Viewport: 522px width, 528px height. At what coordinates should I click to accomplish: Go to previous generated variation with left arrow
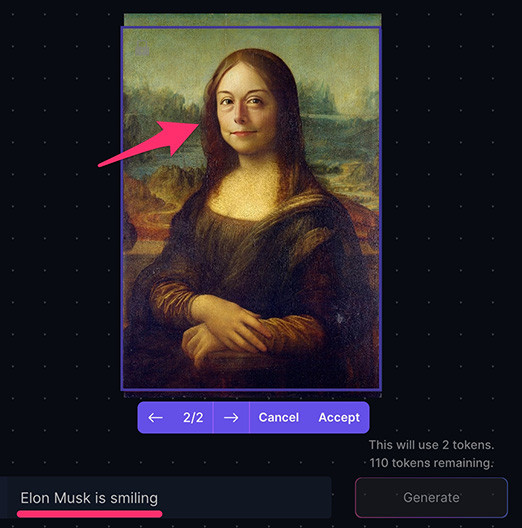click(x=155, y=418)
